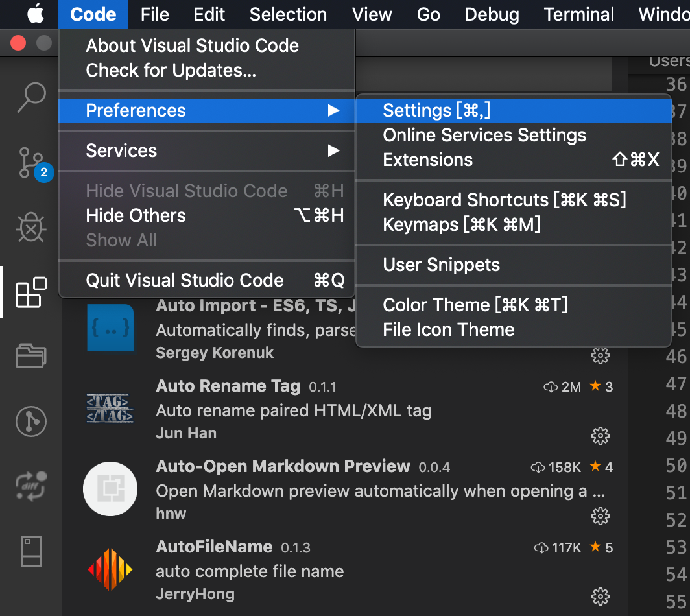
Task: Select Quit Visual Studio Code
Action: (x=185, y=280)
